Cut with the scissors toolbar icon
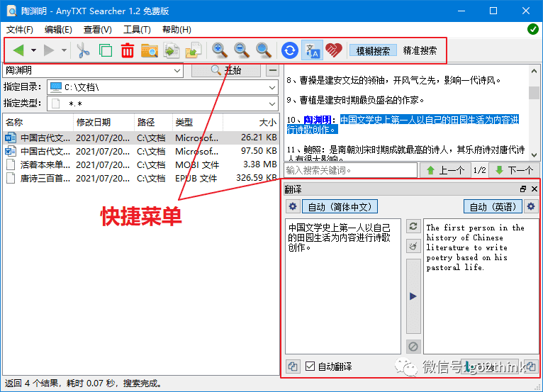 click(83, 50)
